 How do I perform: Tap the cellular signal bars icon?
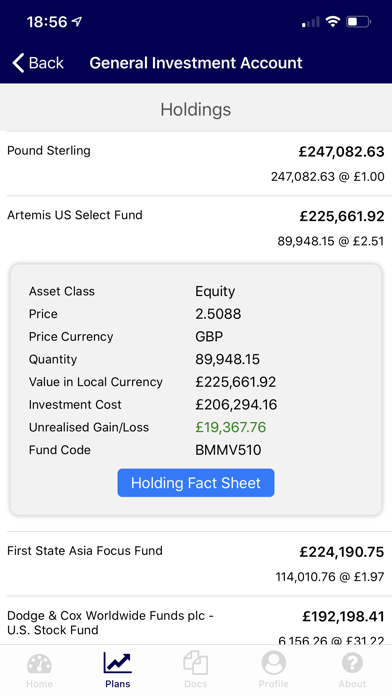[310, 22]
